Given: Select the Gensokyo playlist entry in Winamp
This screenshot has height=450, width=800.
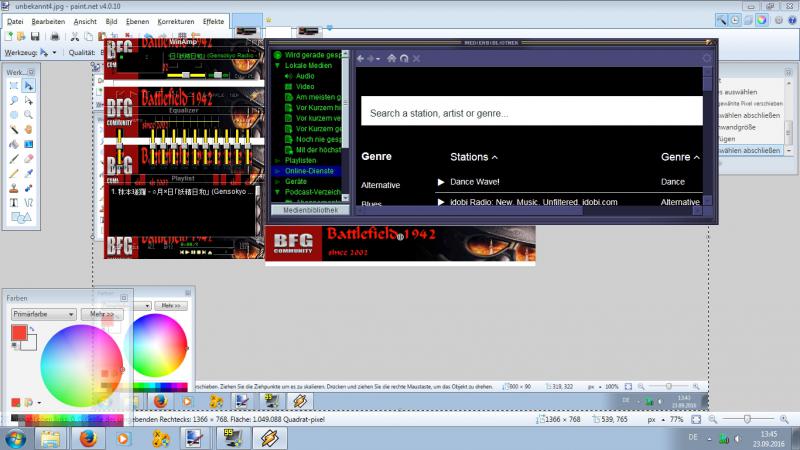Looking at the screenshot, I should (181, 191).
